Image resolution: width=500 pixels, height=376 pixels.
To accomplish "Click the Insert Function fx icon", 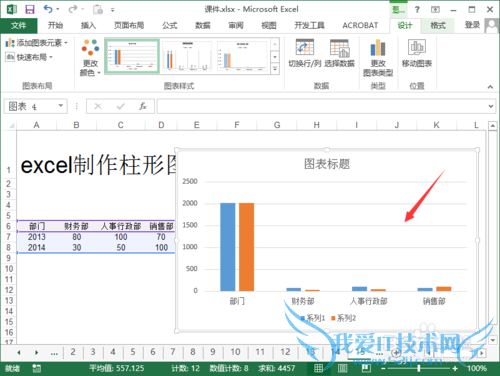I will [x=143, y=106].
